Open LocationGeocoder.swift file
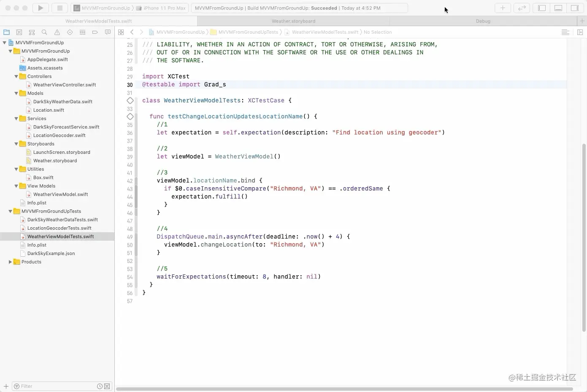Image resolution: width=587 pixels, height=392 pixels. [x=60, y=135]
